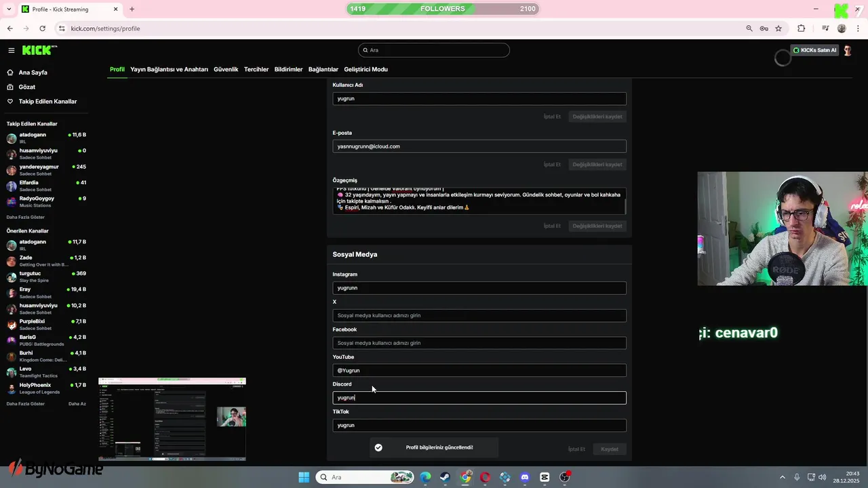Switch to the Bildirimler tab
The width and height of the screenshot is (868, 488).
click(x=288, y=69)
